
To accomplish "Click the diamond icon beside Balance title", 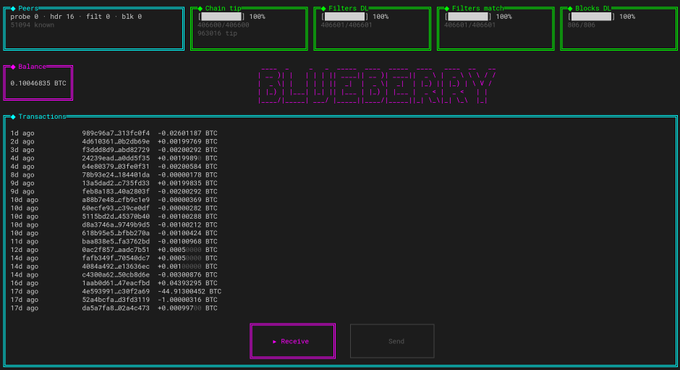I will tap(13, 66).
